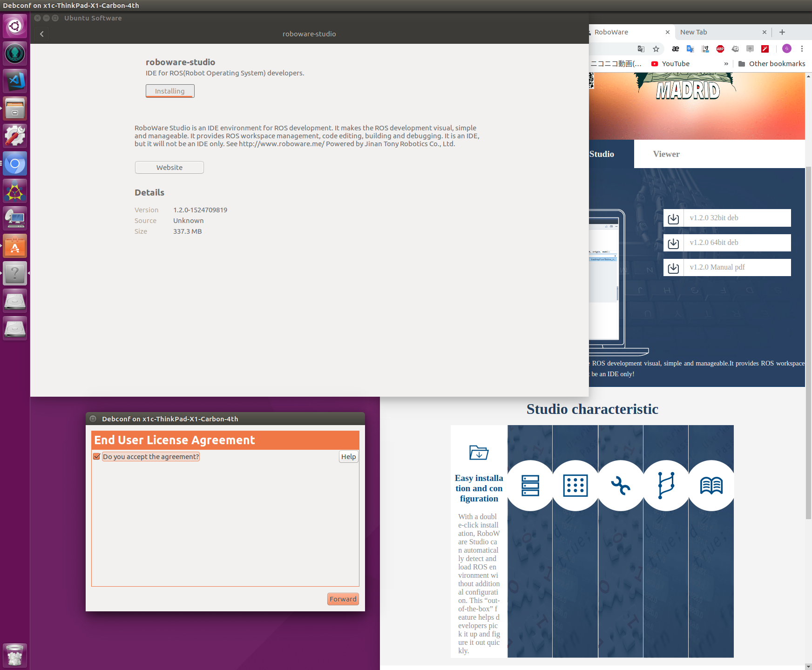Click Forward in the license dialog
Screen dimensions: 812x670
(x=343, y=599)
